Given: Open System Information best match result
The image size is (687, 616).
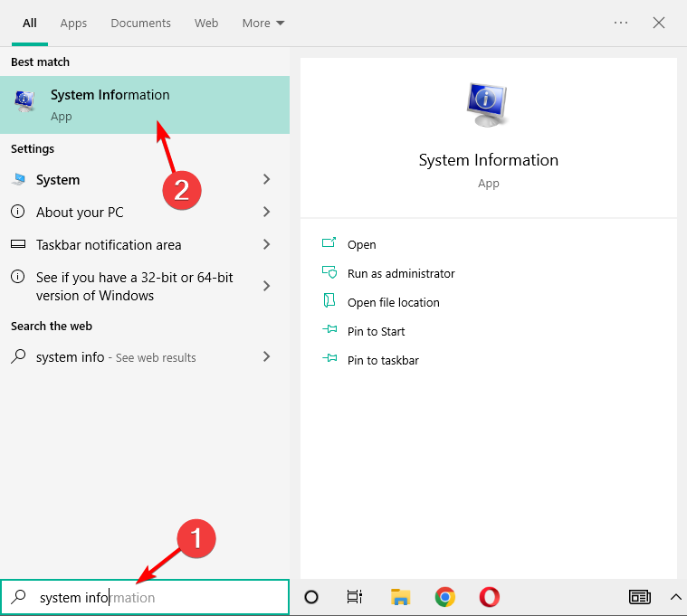Looking at the screenshot, I should tap(145, 105).
